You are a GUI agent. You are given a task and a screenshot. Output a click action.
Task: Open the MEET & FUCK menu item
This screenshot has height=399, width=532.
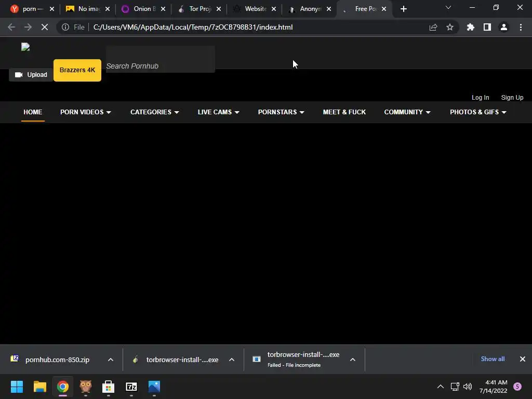(344, 112)
